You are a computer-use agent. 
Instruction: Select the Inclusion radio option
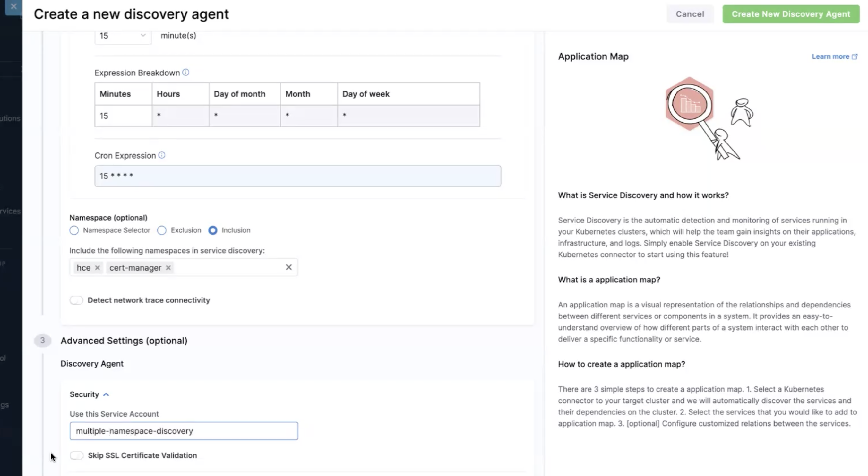[213, 230]
